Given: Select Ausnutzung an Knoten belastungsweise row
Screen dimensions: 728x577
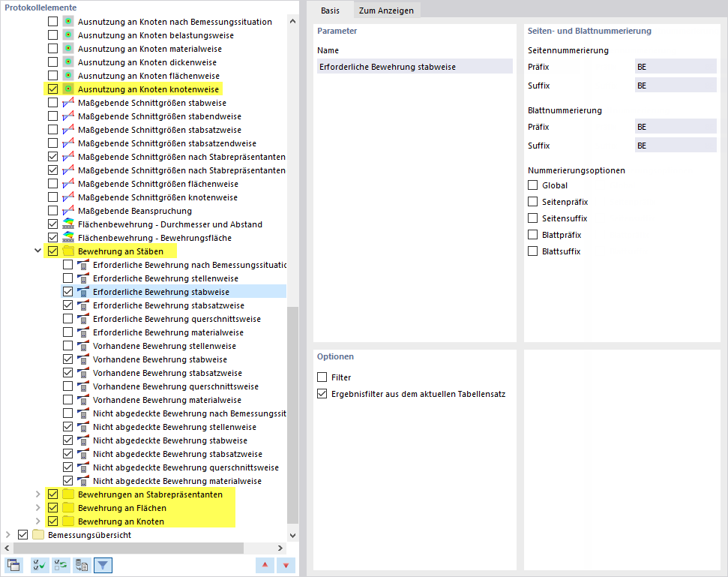Looking at the screenshot, I should pos(155,35).
